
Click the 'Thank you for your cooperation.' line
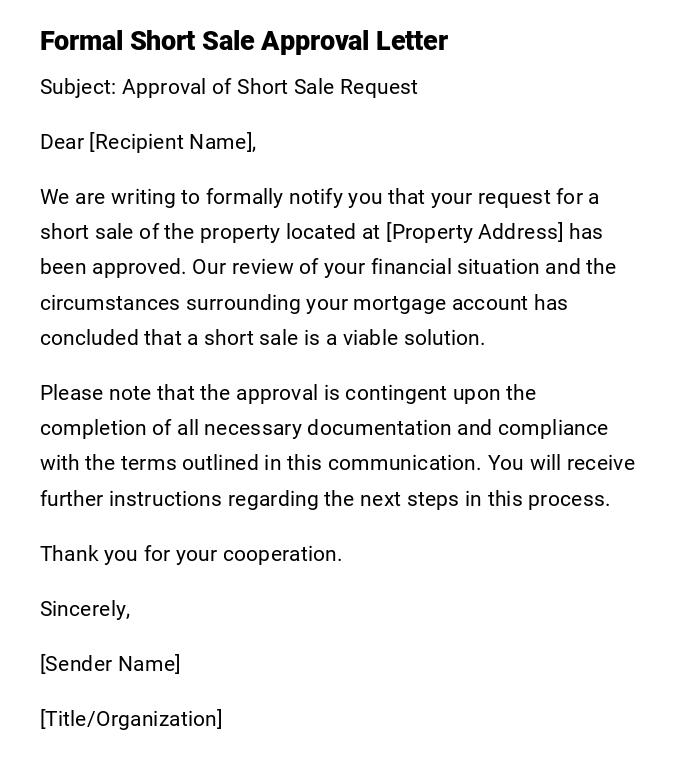(191, 554)
